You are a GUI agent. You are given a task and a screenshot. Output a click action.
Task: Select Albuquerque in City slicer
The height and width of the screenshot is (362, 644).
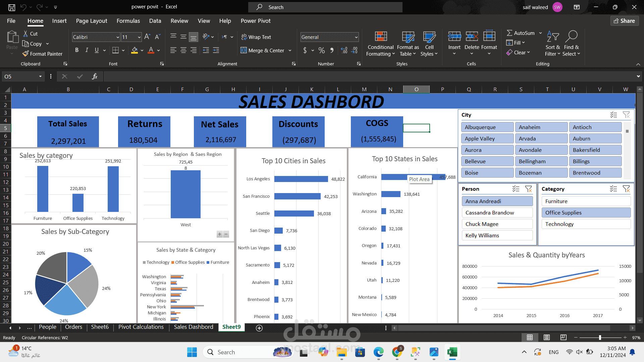[487, 127]
